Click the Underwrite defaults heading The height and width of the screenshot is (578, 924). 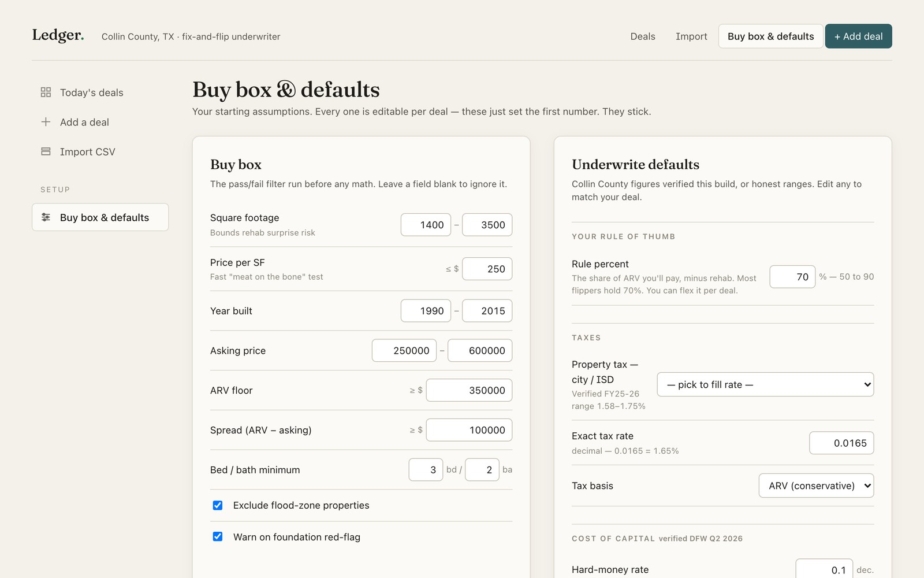coord(635,165)
